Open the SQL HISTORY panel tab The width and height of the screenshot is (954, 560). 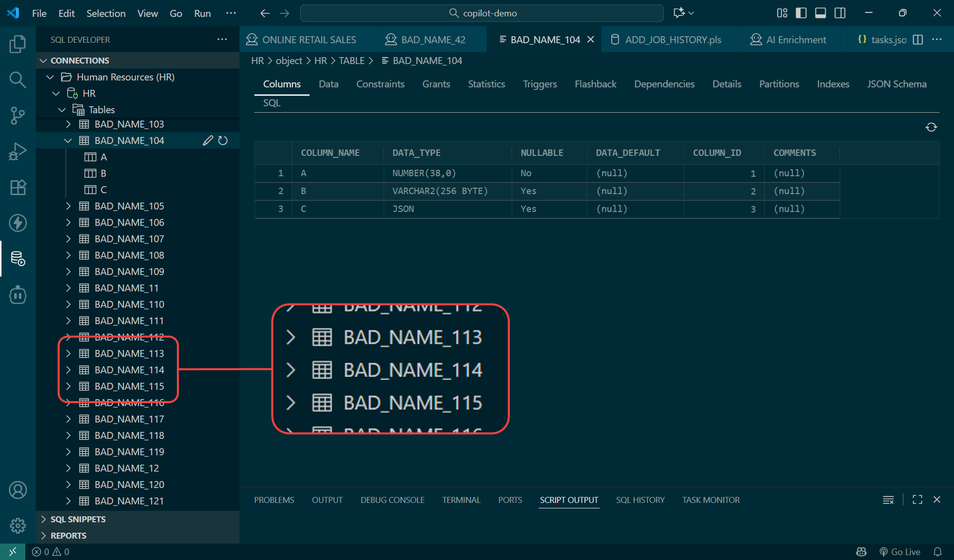640,500
